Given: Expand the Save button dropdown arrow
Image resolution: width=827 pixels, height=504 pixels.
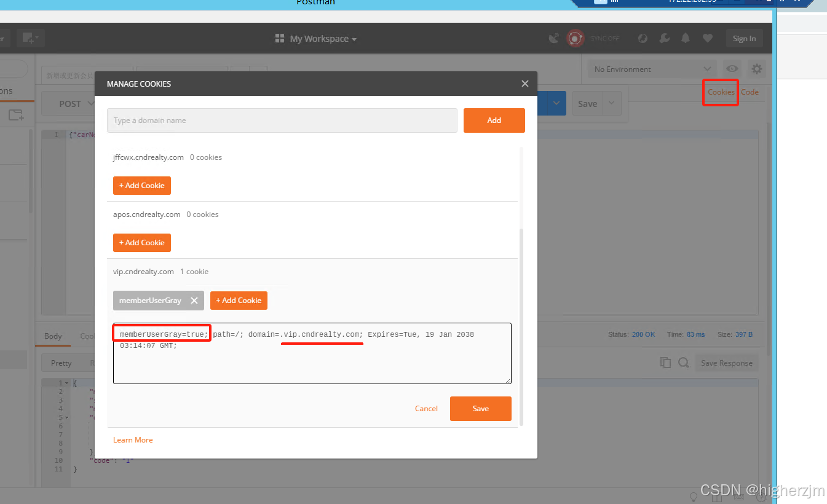Looking at the screenshot, I should 611,104.
